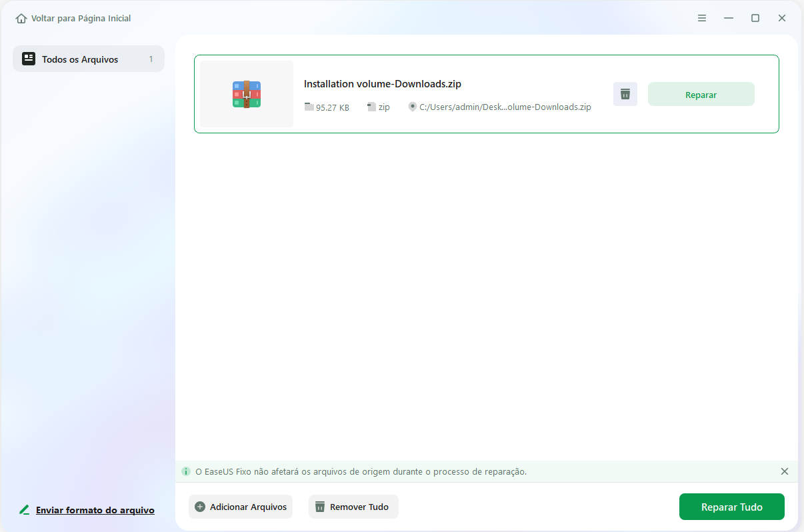The height and width of the screenshot is (532, 804).
Task: Click Remover Tudo button
Action: point(353,507)
